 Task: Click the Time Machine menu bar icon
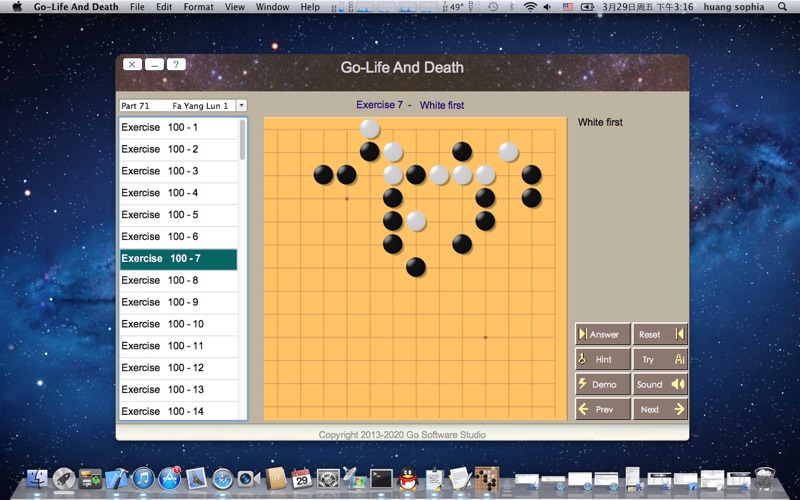click(493, 7)
